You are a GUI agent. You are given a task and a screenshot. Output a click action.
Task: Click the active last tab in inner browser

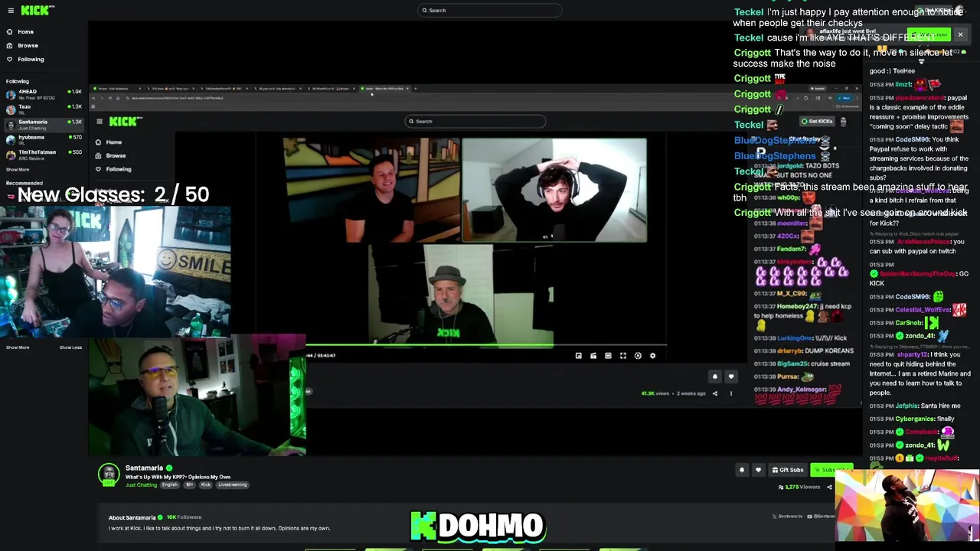385,89
